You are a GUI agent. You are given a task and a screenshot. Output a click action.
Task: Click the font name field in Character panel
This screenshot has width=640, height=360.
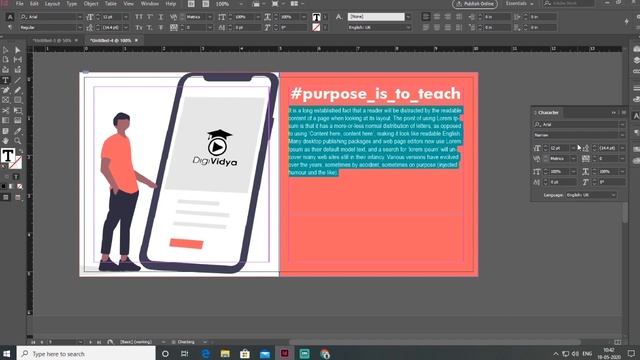pyautogui.click(x=576, y=125)
